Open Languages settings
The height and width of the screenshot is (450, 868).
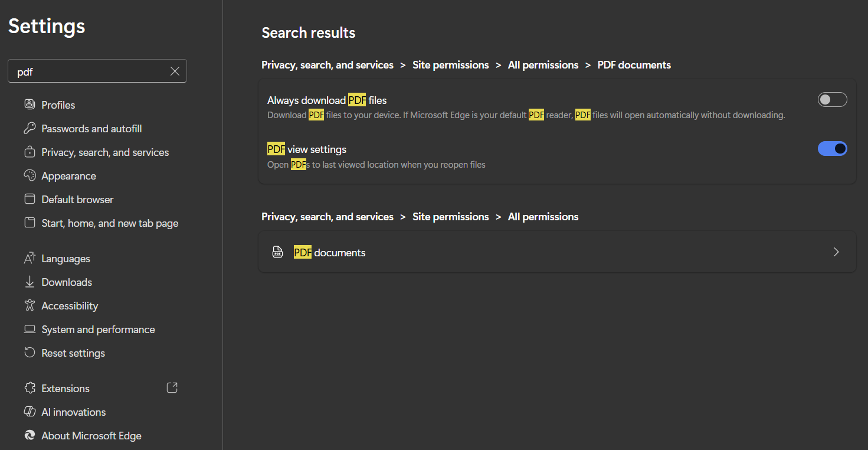pyautogui.click(x=65, y=259)
